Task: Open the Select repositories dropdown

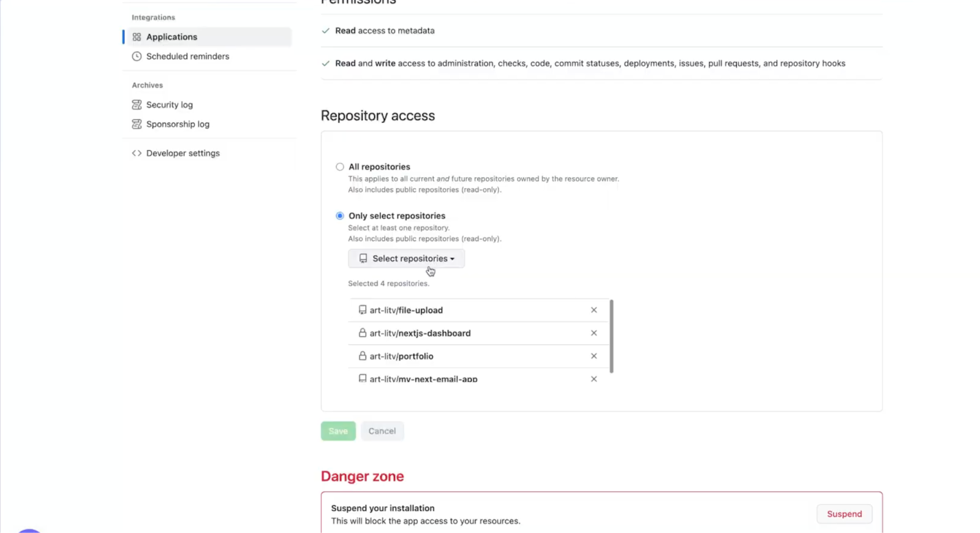Action: (406, 259)
